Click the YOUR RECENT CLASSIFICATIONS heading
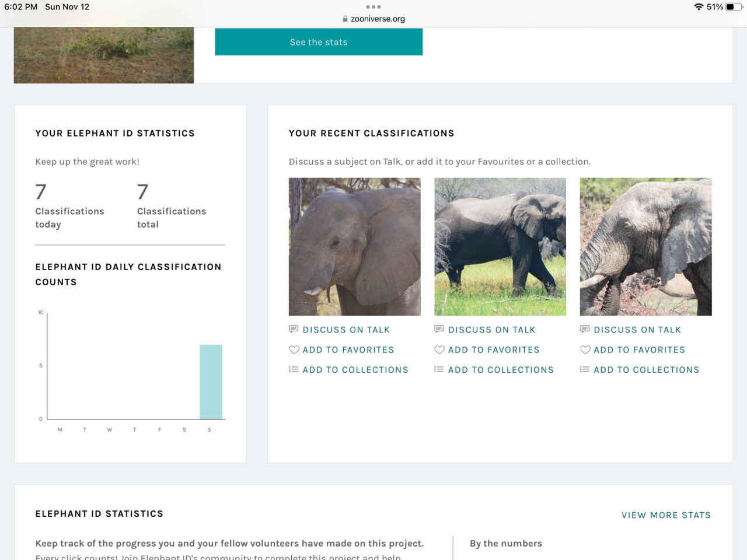Viewport: 747px width, 560px height. 372,133
